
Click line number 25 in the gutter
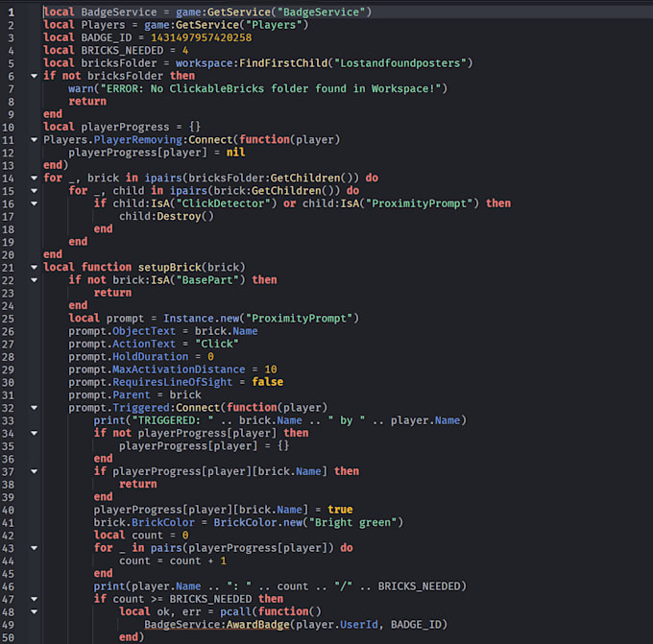click(x=8, y=319)
